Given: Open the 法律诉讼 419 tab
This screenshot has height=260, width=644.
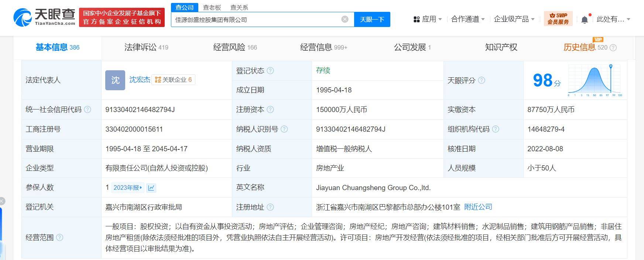Looking at the screenshot, I should point(146,47).
